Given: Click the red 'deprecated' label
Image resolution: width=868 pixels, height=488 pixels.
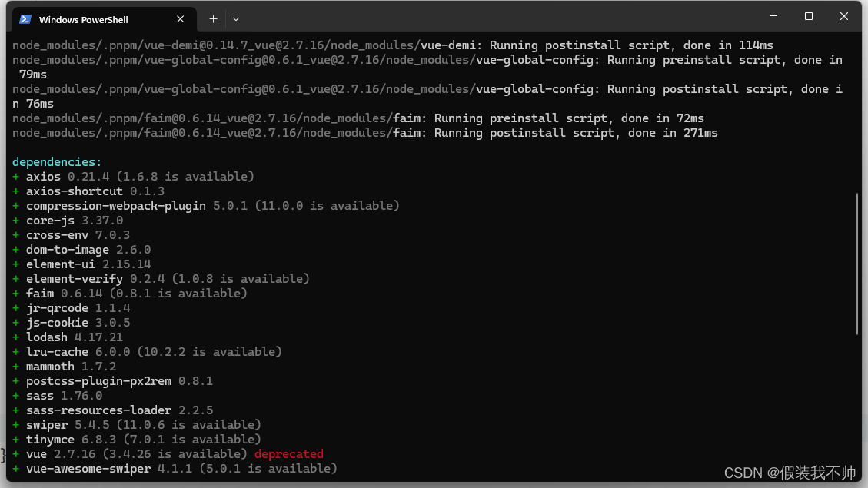Looking at the screenshot, I should click(289, 454).
